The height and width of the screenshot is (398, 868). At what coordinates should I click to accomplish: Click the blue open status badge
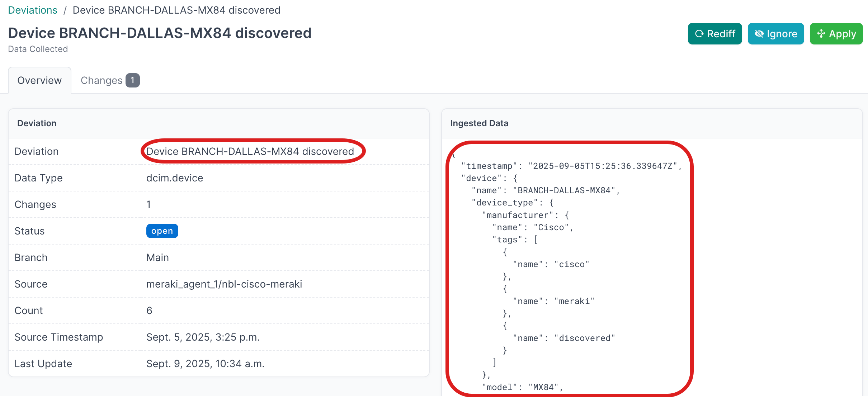tap(162, 231)
